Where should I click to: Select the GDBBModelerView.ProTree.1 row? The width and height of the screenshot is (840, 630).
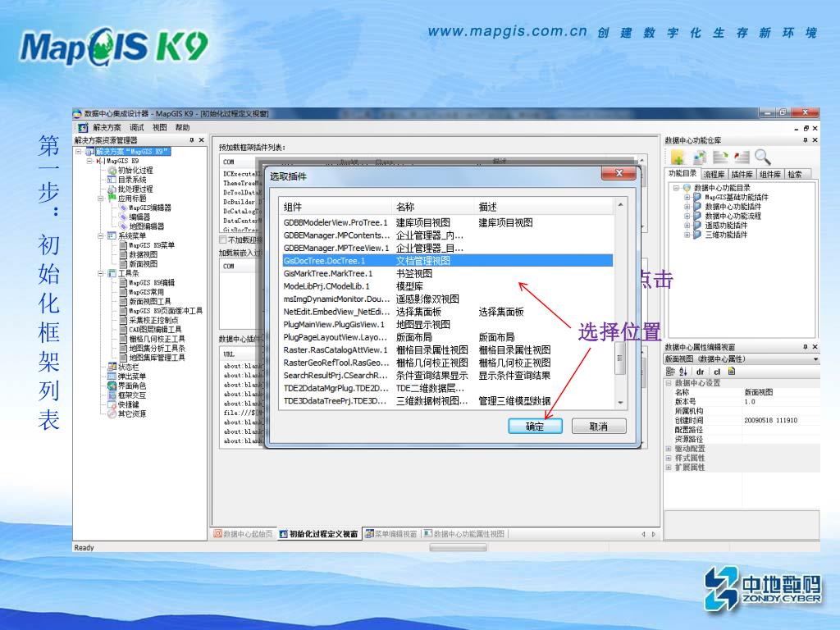tap(447, 222)
